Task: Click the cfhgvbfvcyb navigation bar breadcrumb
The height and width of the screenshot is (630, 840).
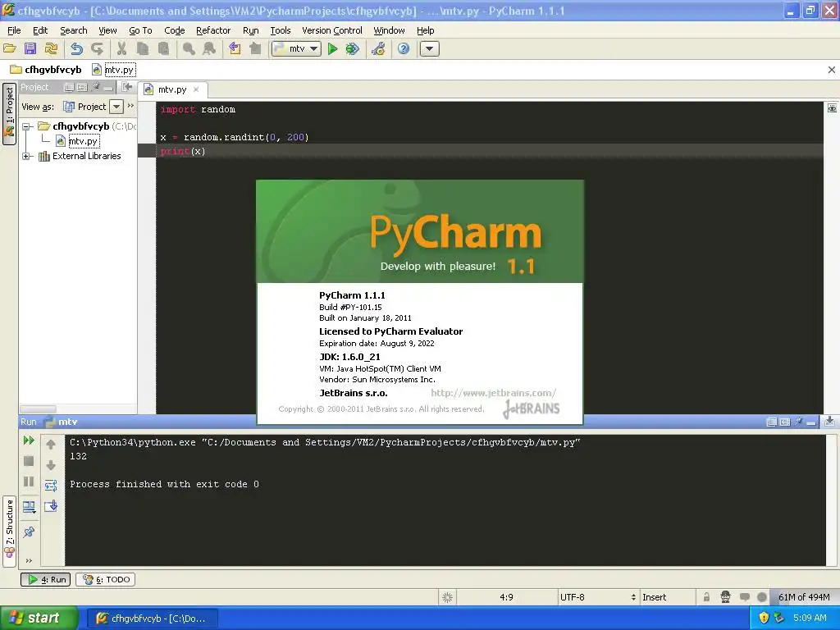Action: pos(47,70)
